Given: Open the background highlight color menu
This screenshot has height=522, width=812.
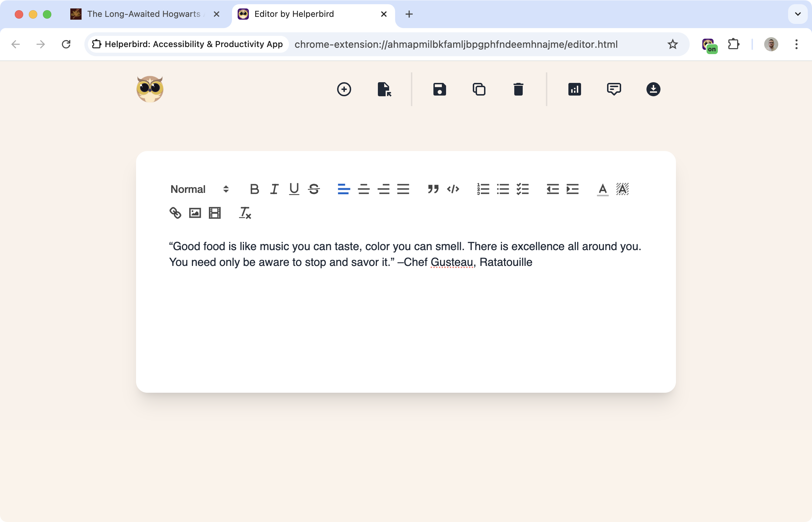Looking at the screenshot, I should pyautogui.click(x=622, y=189).
